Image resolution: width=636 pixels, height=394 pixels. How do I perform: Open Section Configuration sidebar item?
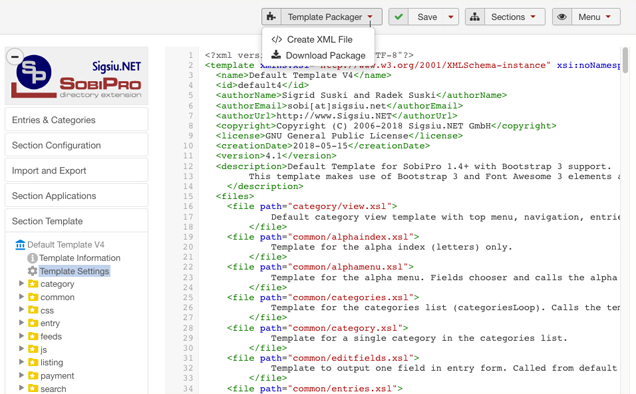click(x=76, y=145)
